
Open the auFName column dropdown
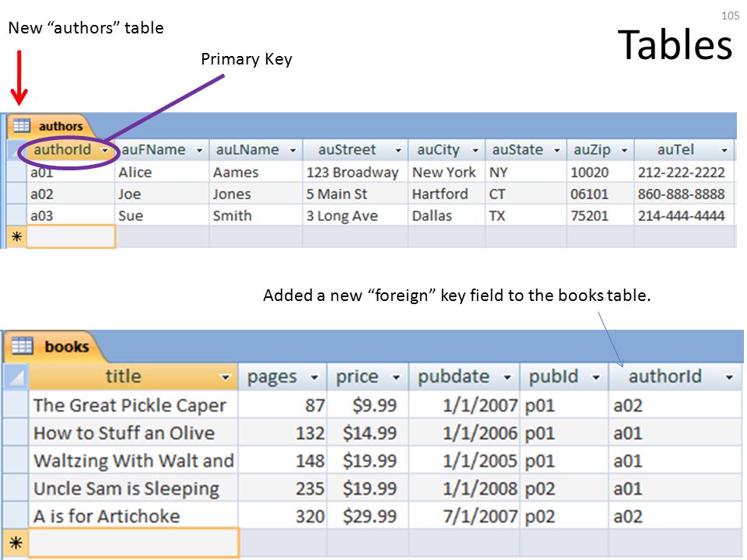(x=200, y=150)
